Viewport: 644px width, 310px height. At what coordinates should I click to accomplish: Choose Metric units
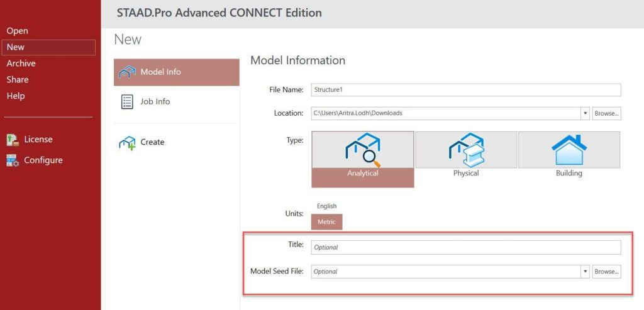coord(326,222)
